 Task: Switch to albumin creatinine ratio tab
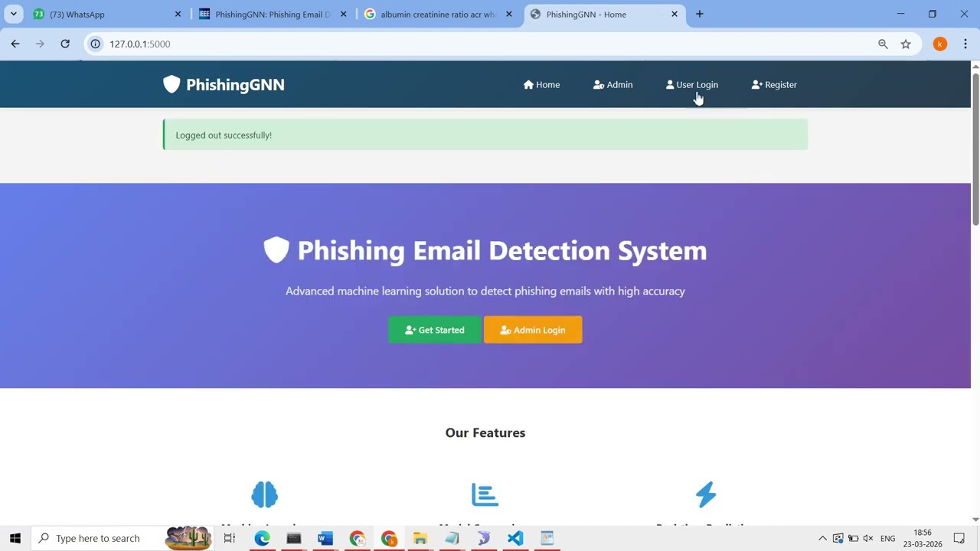click(437, 14)
